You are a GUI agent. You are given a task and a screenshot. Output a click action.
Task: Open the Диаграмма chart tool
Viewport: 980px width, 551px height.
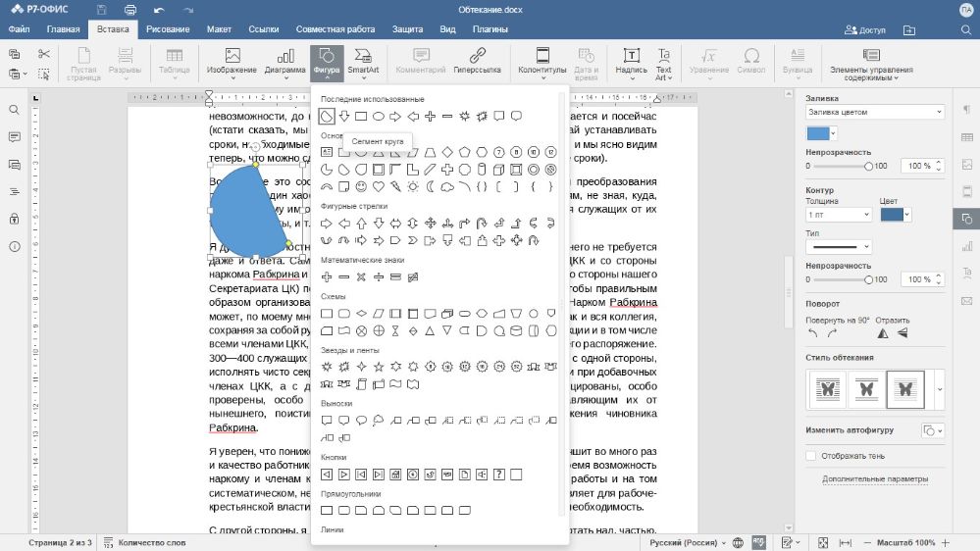284,61
